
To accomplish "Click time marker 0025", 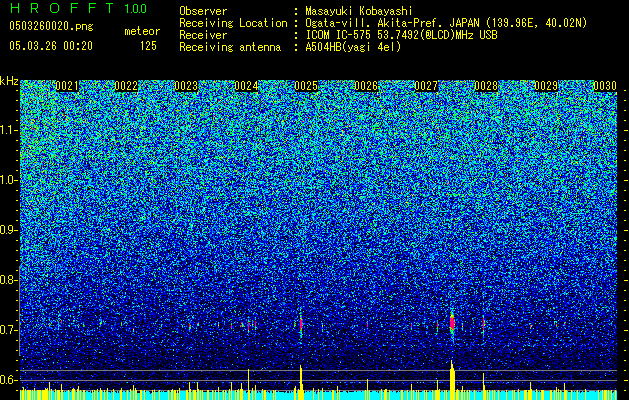I will 306,86.
